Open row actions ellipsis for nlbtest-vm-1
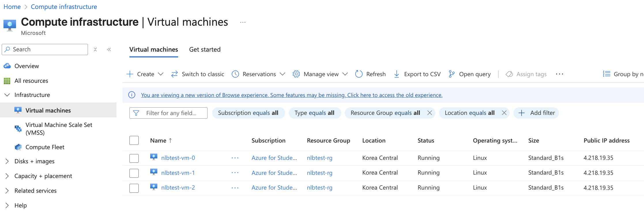 [235, 173]
